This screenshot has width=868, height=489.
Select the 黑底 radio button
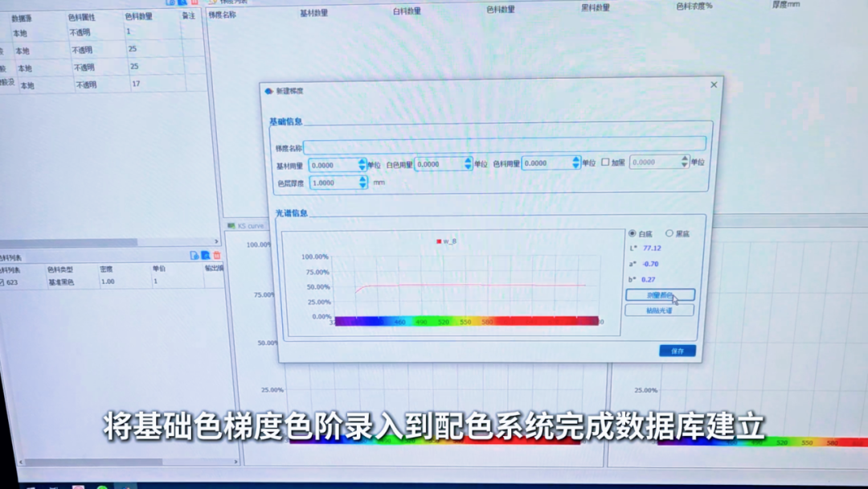click(x=669, y=233)
